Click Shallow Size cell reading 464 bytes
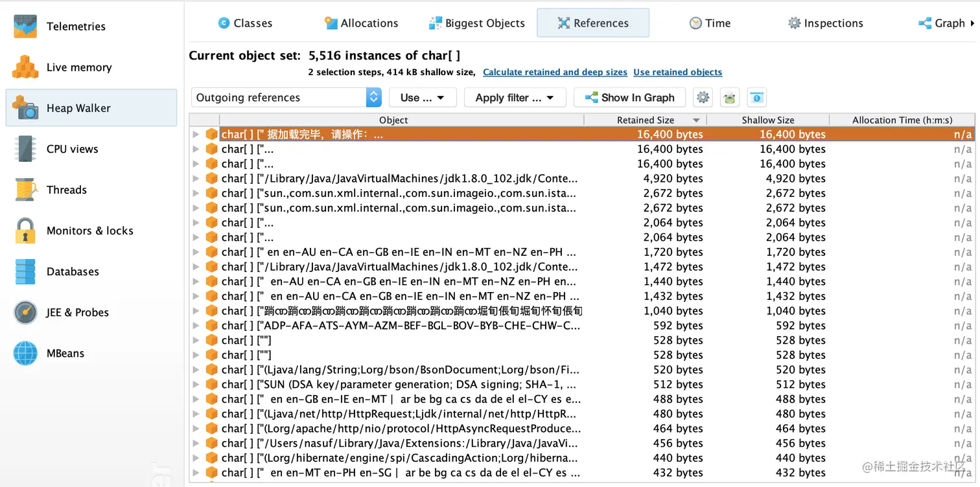The image size is (980, 487). (x=800, y=429)
